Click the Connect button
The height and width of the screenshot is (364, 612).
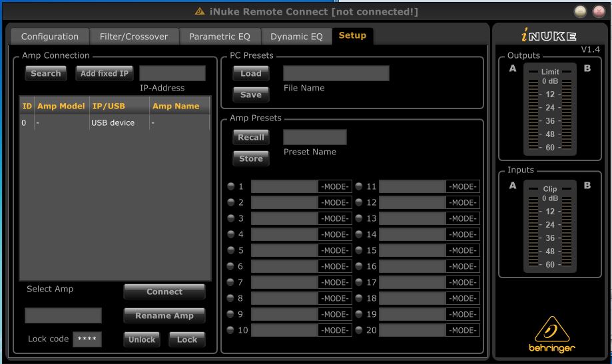pyautogui.click(x=164, y=291)
